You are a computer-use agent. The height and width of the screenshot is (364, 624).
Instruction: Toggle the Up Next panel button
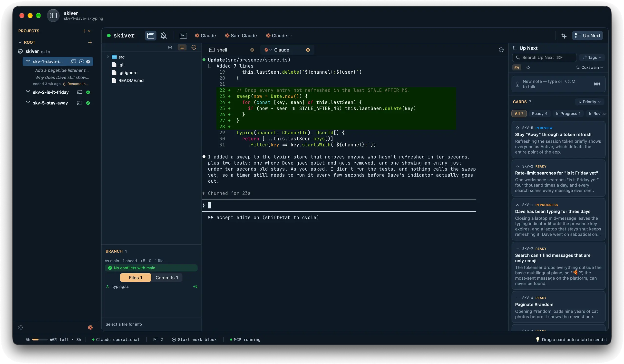[x=587, y=36]
